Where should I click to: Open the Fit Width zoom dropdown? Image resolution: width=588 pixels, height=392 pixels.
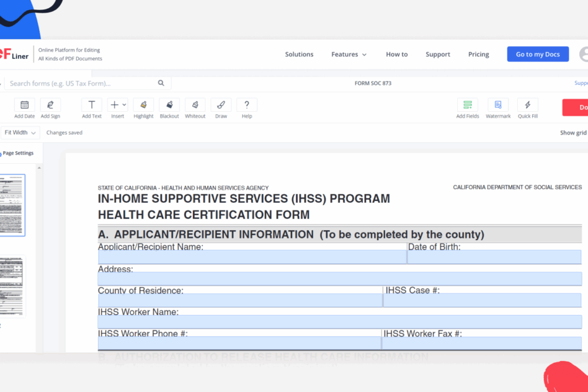click(20, 133)
